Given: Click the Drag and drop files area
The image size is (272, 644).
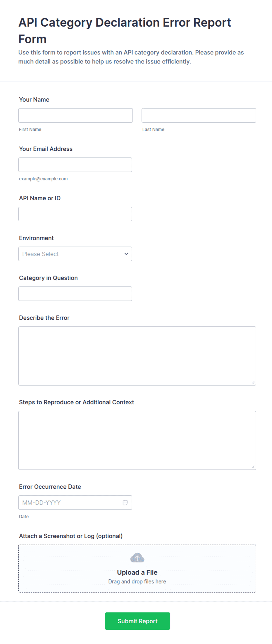Looking at the screenshot, I should click(x=137, y=568).
